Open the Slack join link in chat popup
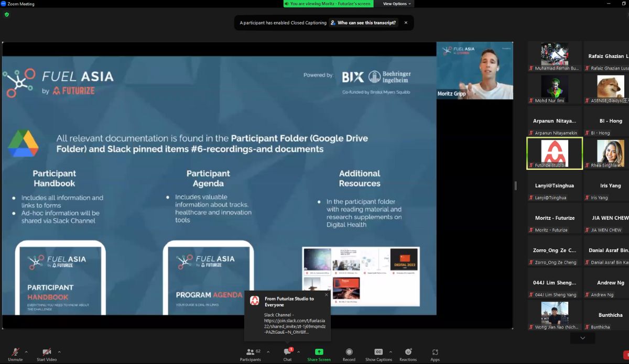This screenshot has height=364, width=629. tap(294, 323)
